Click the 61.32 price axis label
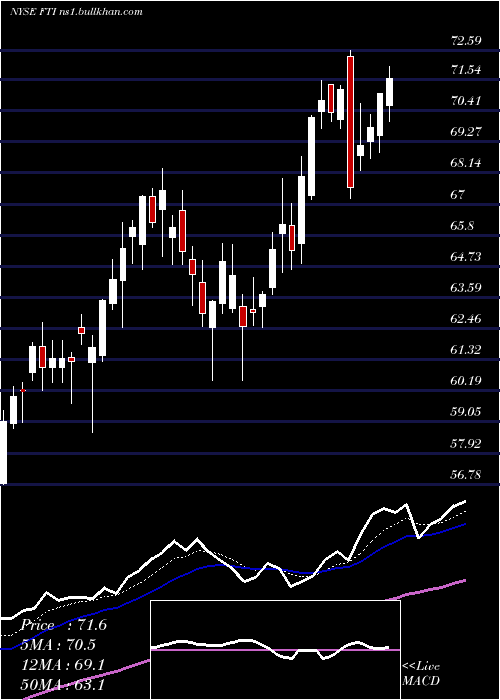This screenshot has height=700, width=500. click(466, 350)
